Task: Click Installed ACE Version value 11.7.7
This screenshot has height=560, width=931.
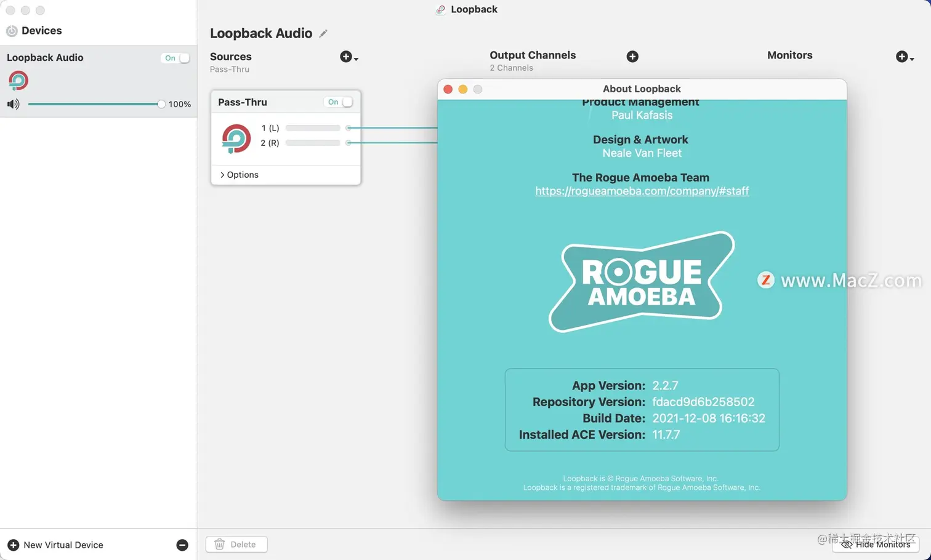Action: (x=666, y=434)
